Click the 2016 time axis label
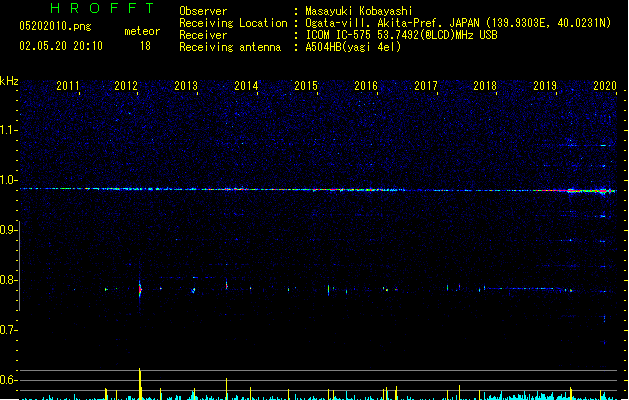 (366, 86)
